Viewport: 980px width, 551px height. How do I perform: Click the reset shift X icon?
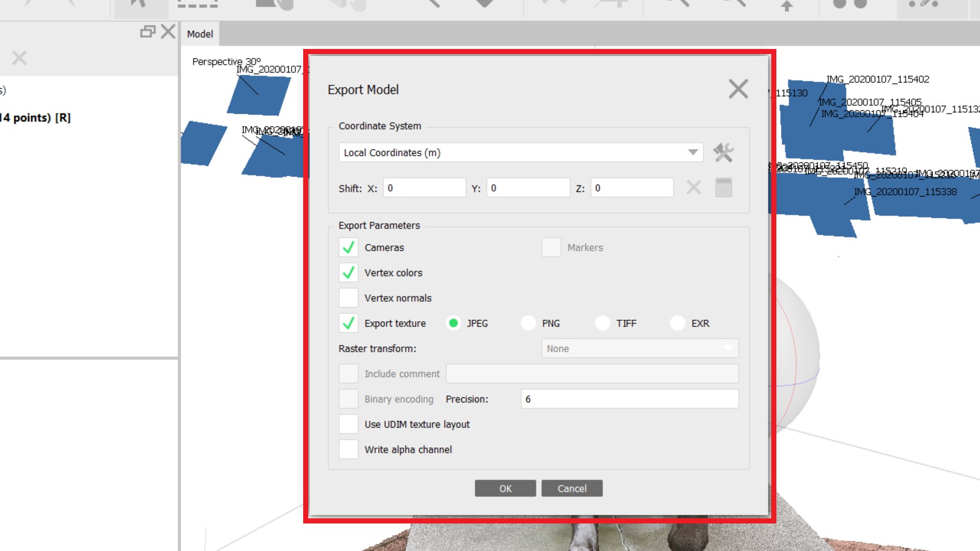[694, 188]
